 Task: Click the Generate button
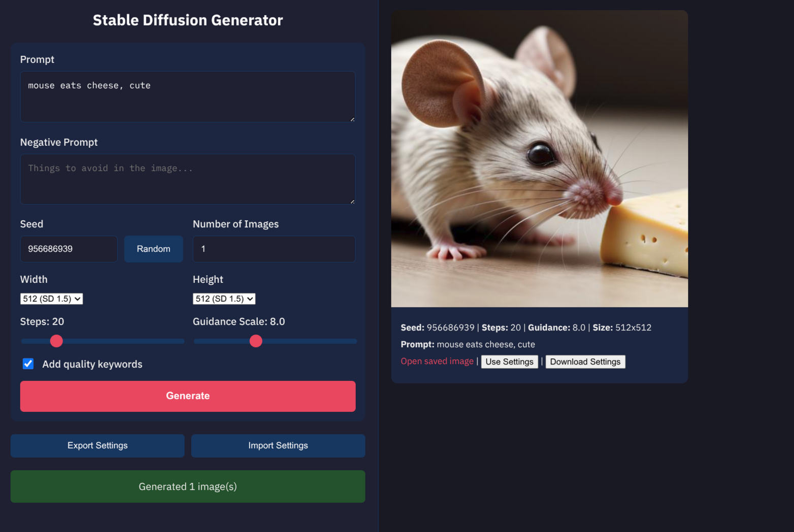[x=188, y=396]
